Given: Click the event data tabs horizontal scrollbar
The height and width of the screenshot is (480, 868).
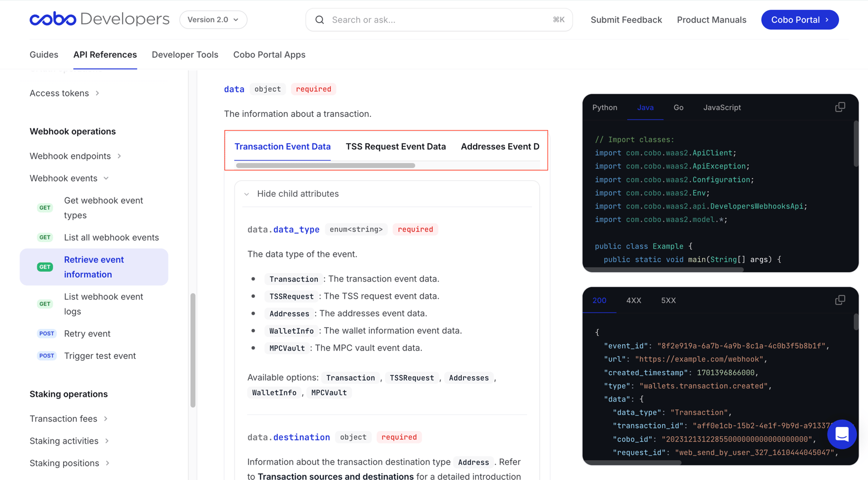Looking at the screenshot, I should (x=326, y=165).
